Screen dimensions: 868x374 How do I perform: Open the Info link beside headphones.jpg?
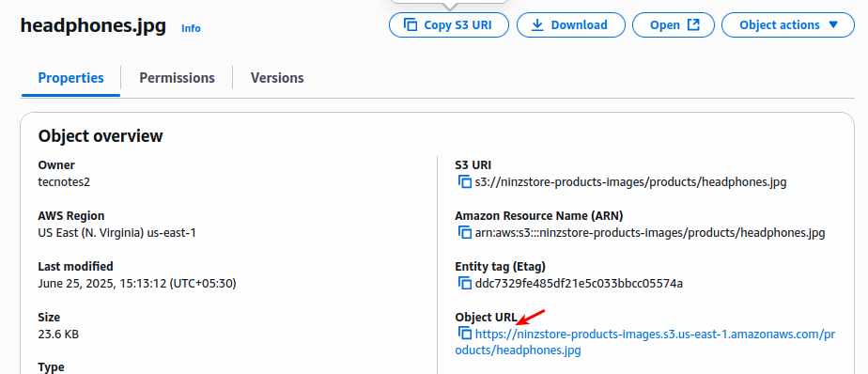pyautogui.click(x=191, y=28)
